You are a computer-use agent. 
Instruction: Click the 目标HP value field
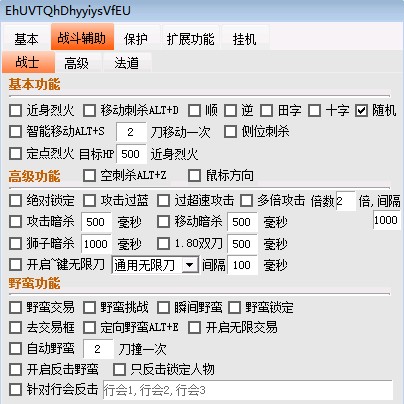pyautogui.click(x=131, y=154)
